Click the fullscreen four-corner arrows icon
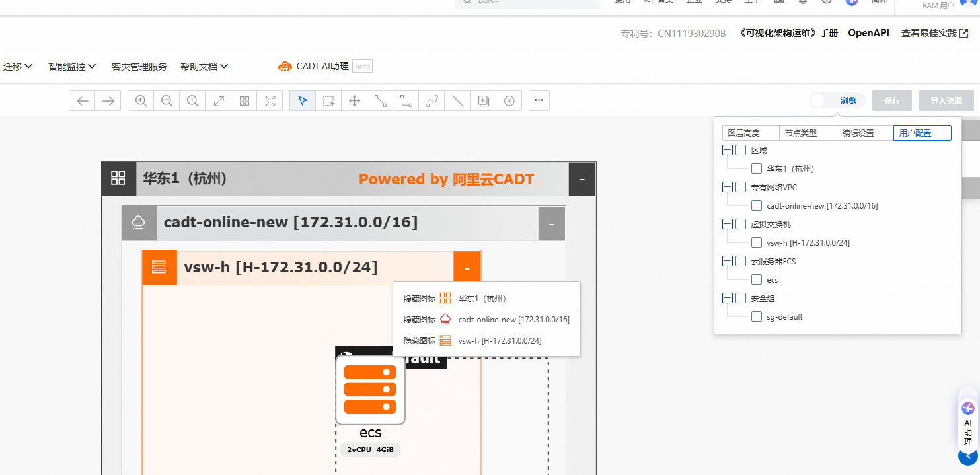Viewport: 980px width, 475px height. click(x=270, y=100)
